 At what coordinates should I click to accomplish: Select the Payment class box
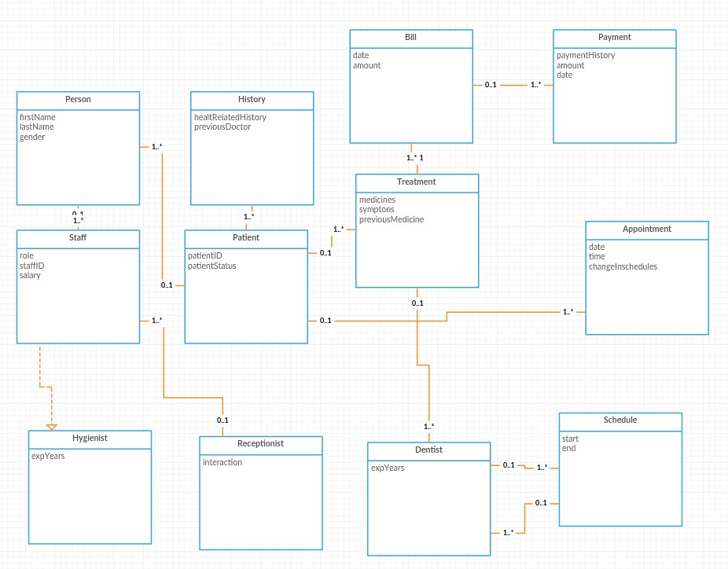(614, 86)
